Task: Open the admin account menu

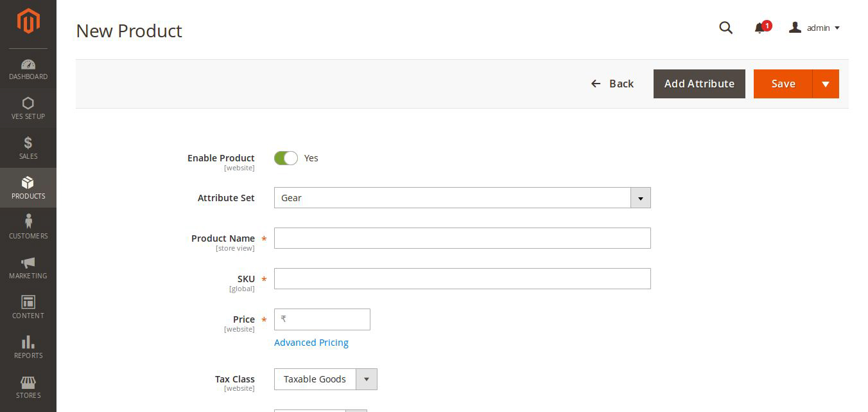Action: [x=815, y=28]
